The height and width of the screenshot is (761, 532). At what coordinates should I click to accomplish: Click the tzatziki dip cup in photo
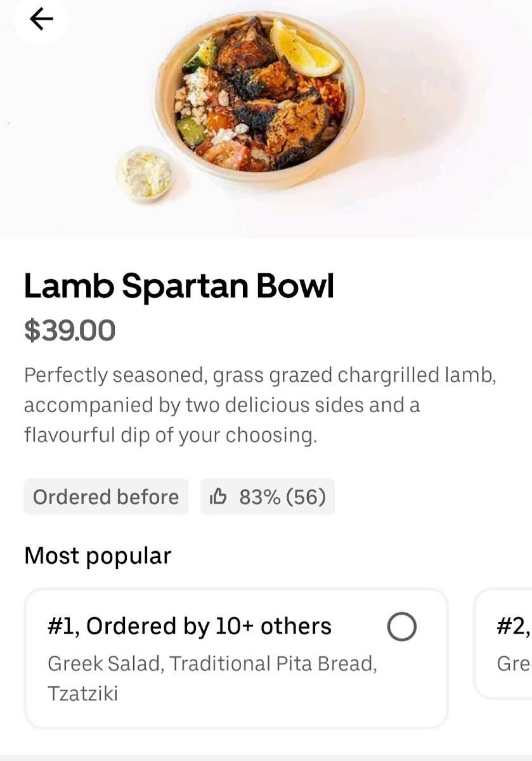(x=145, y=173)
